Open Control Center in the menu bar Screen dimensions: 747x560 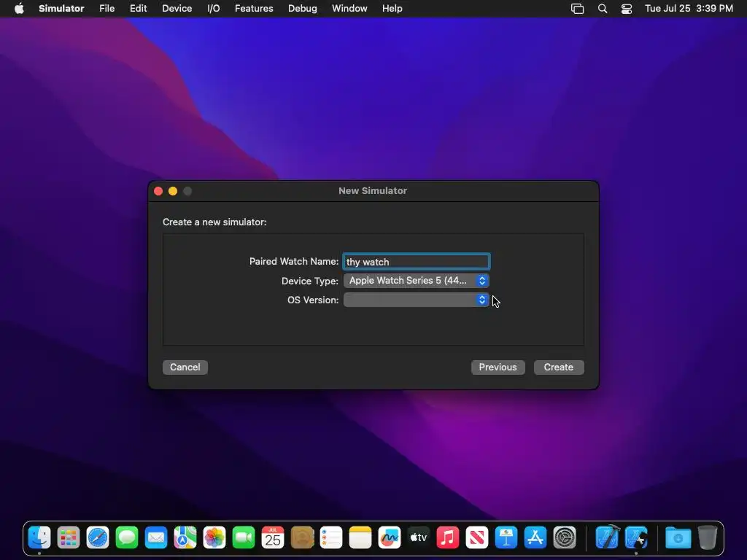tap(627, 9)
